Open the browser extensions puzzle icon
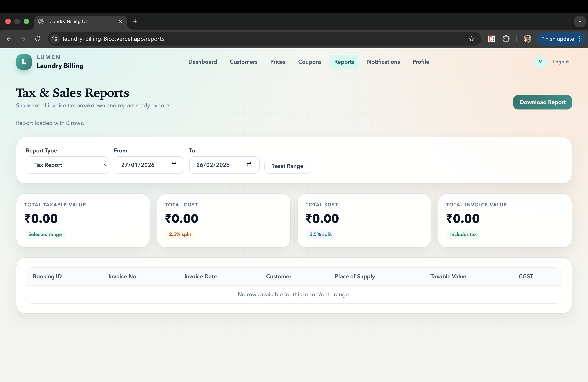588x382 pixels. pyautogui.click(x=506, y=39)
